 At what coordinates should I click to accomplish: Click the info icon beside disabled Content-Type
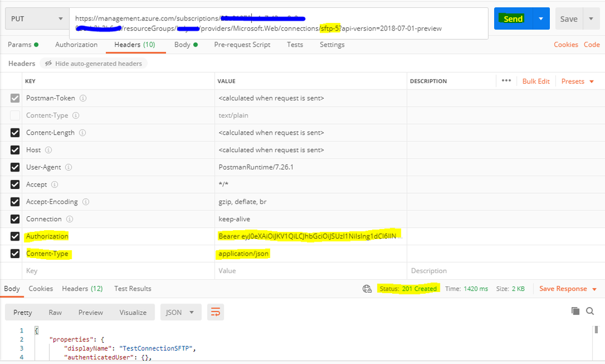(76, 116)
